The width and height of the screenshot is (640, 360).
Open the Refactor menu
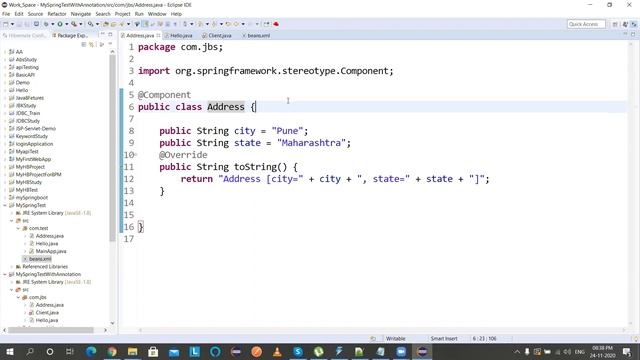click(57, 14)
